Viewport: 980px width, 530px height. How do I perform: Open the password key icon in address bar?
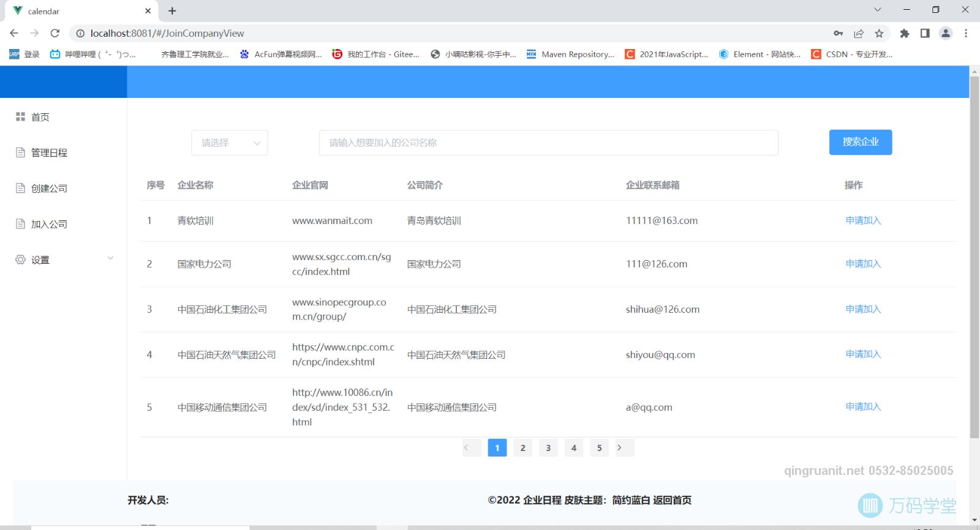[839, 33]
